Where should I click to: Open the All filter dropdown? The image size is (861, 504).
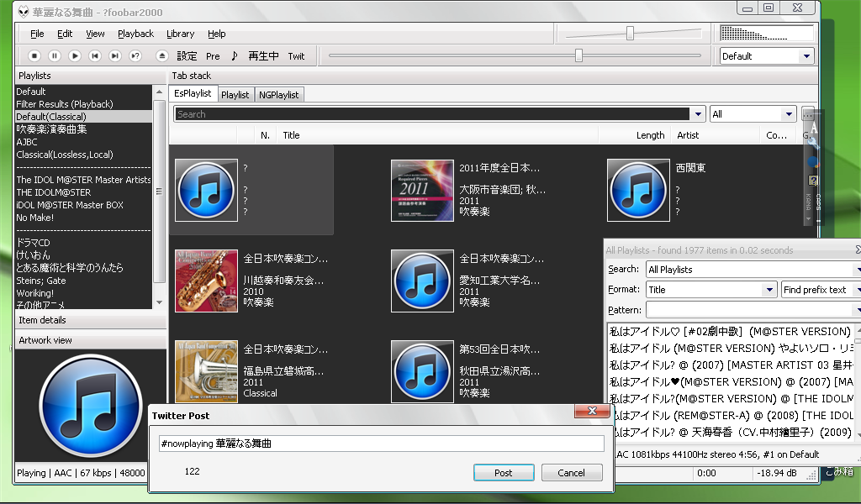[x=753, y=114]
